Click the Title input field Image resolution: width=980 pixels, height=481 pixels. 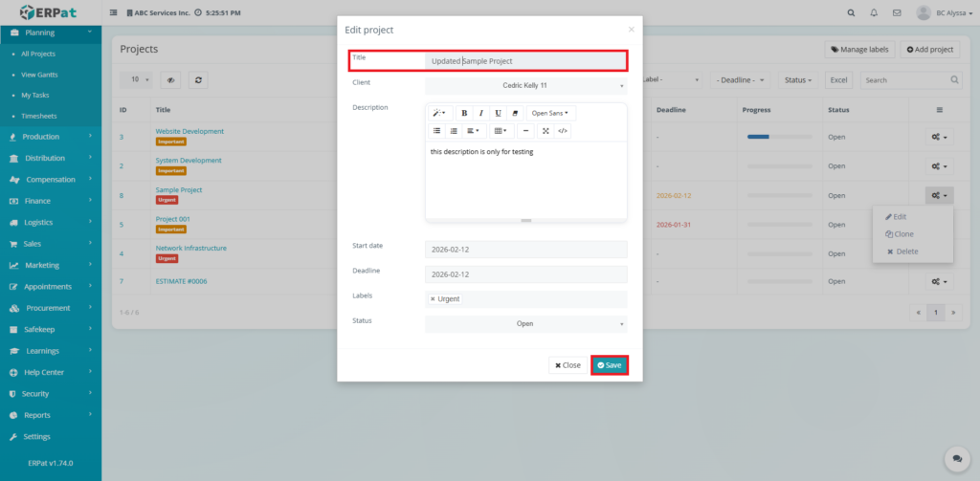click(x=525, y=61)
